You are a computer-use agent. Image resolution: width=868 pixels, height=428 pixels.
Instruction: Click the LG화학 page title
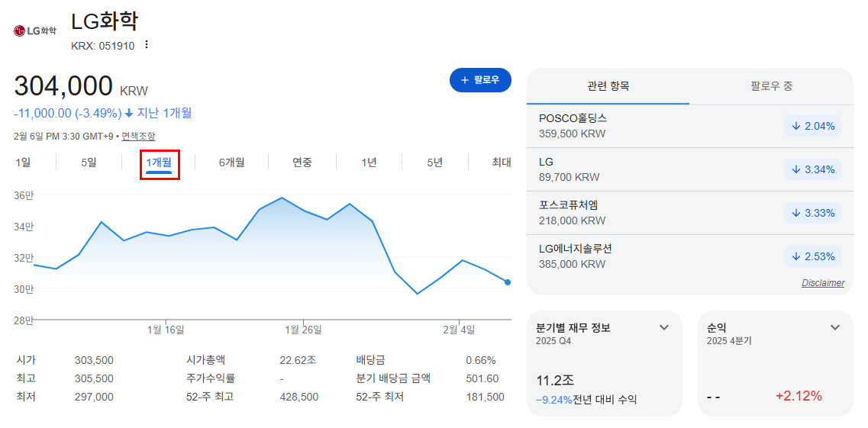click(x=105, y=21)
